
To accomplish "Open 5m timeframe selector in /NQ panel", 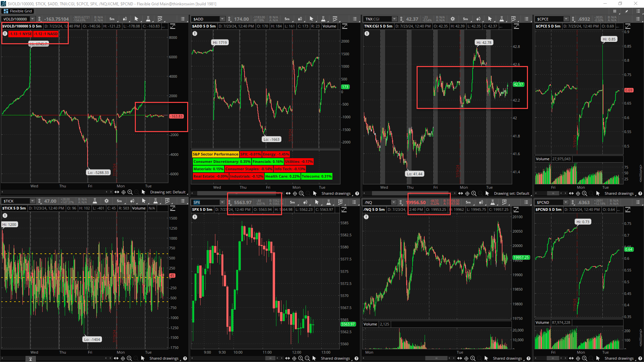I will point(468,202).
